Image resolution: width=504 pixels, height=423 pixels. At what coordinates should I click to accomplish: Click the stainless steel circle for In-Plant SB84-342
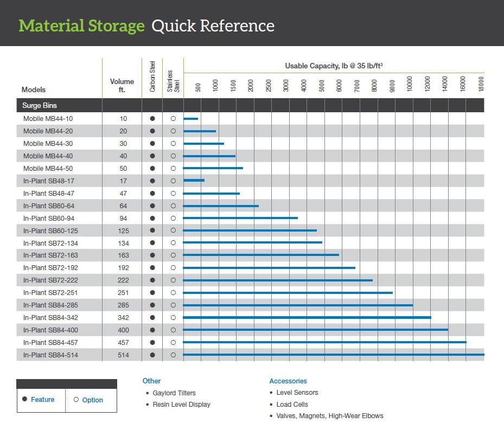pyautogui.click(x=173, y=318)
